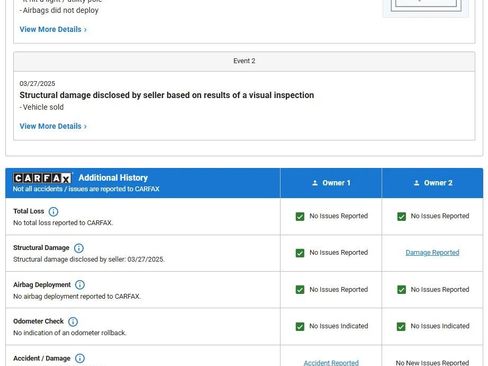The image size is (488, 366).
Task: Open the Odometer Check info icon
Action: [73, 321]
